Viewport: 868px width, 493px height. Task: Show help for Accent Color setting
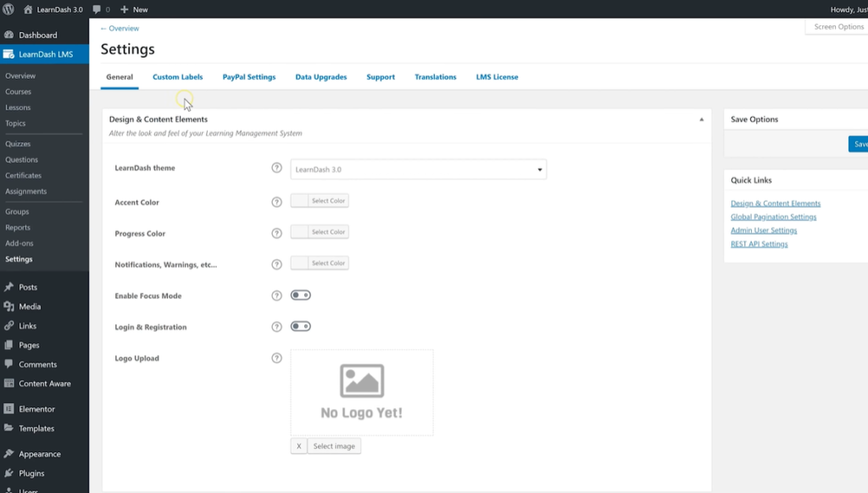(277, 202)
